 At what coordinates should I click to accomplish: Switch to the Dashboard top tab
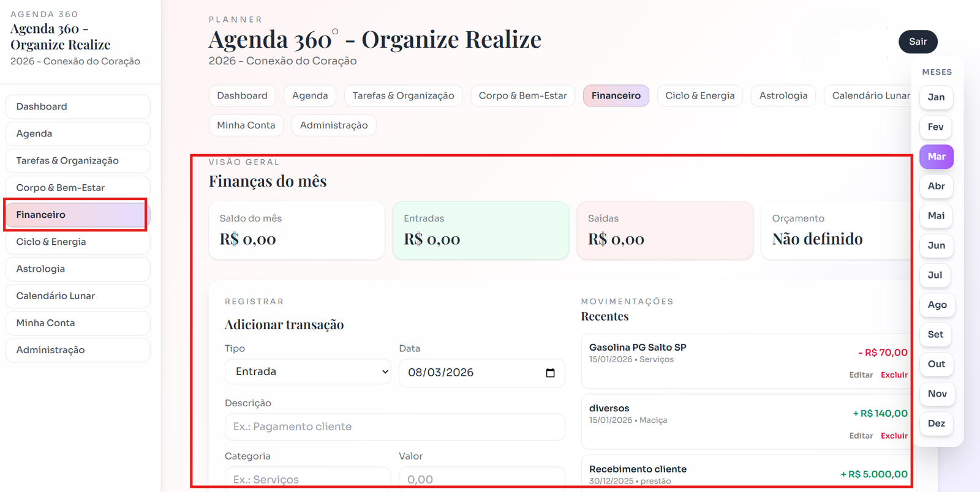coord(242,95)
